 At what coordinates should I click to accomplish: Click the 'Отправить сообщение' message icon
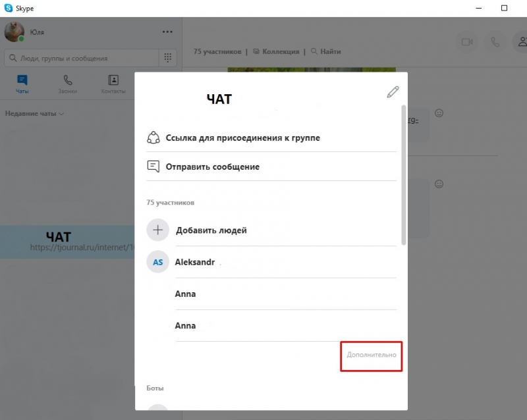[153, 167]
